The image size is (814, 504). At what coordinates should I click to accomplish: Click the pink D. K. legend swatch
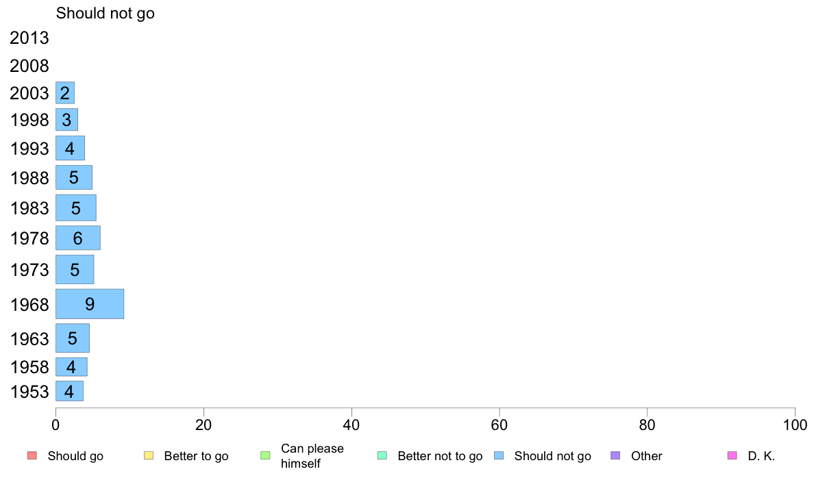tap(732, 456)
